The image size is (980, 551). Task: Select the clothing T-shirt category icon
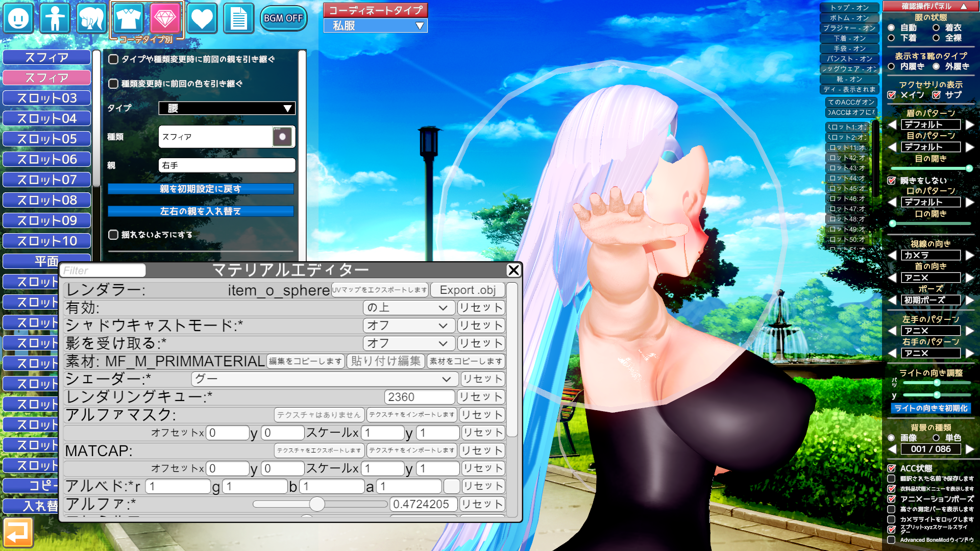tap(128, 18)
